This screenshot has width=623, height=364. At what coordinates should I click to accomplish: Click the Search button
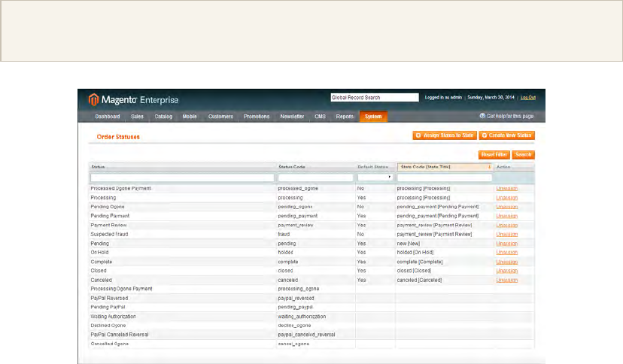523,154
